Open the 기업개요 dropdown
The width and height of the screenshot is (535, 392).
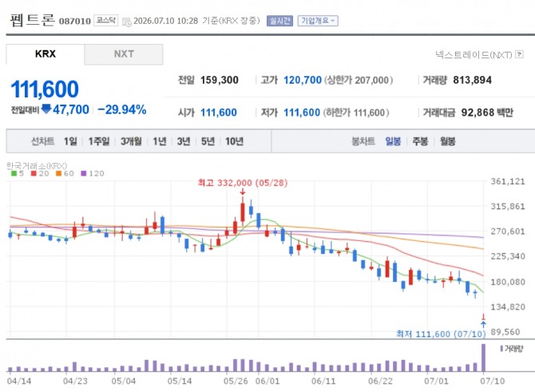(x=318, y=21)
